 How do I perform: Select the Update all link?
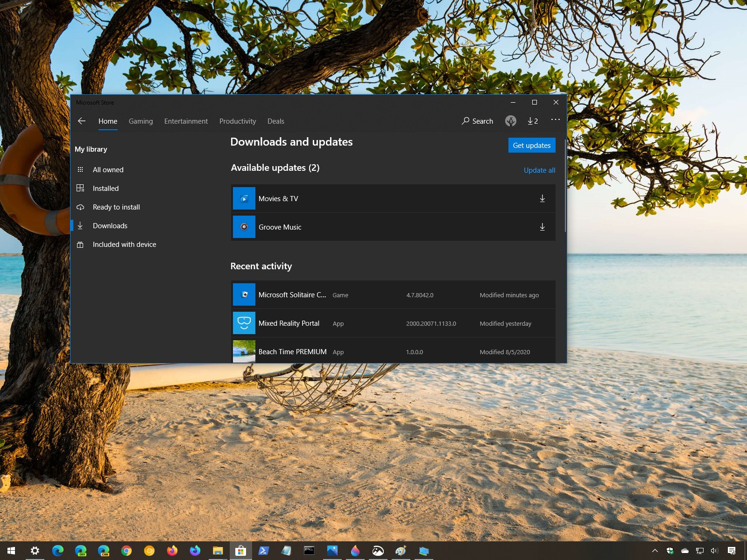(539, 170)
